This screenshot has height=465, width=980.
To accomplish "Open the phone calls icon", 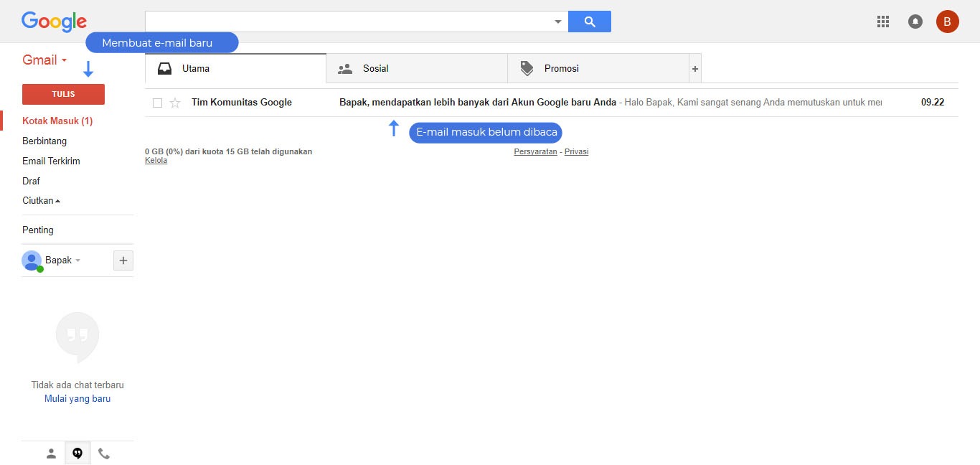I will tap(104, 454).
